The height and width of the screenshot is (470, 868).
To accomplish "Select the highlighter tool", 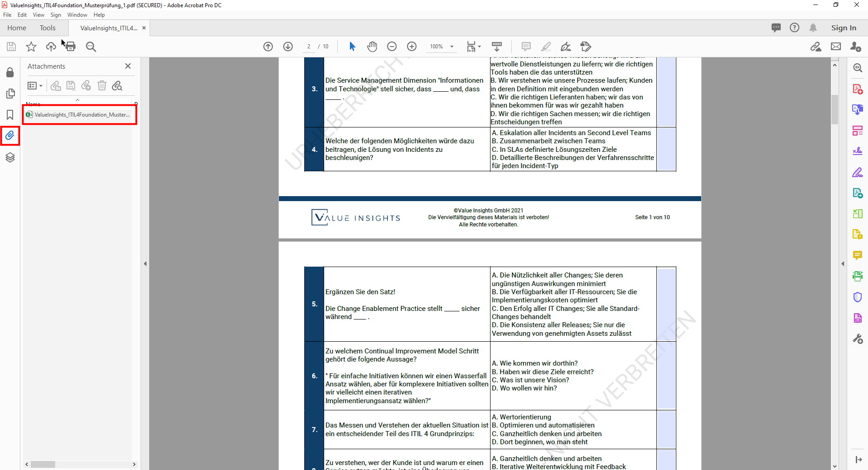I will point(546,47).
